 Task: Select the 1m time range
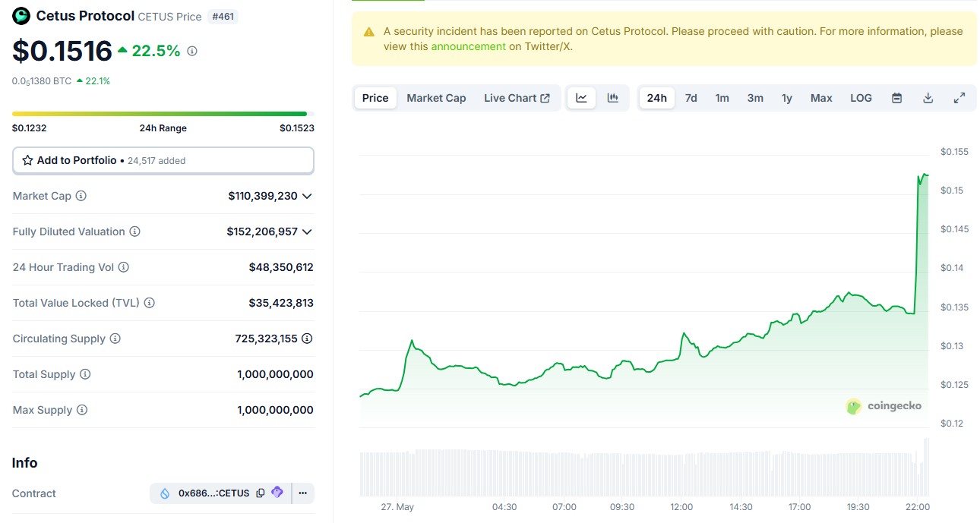pos(722,98)
